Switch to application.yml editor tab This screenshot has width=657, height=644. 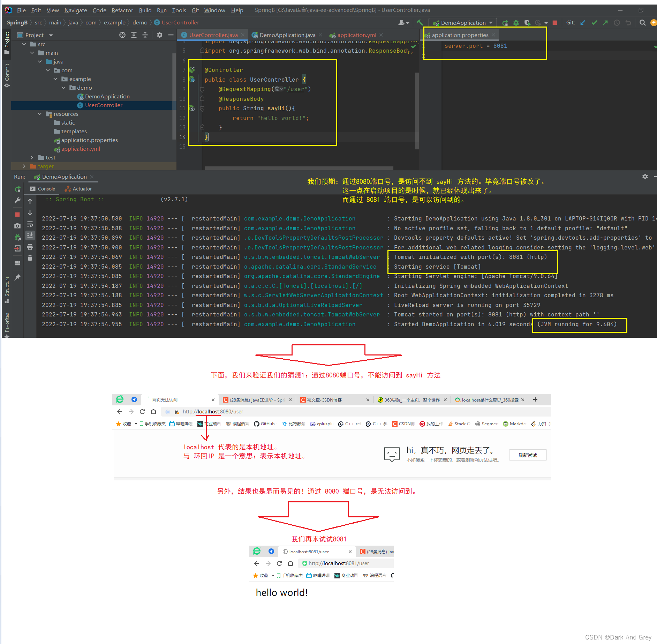pos(356,35)
